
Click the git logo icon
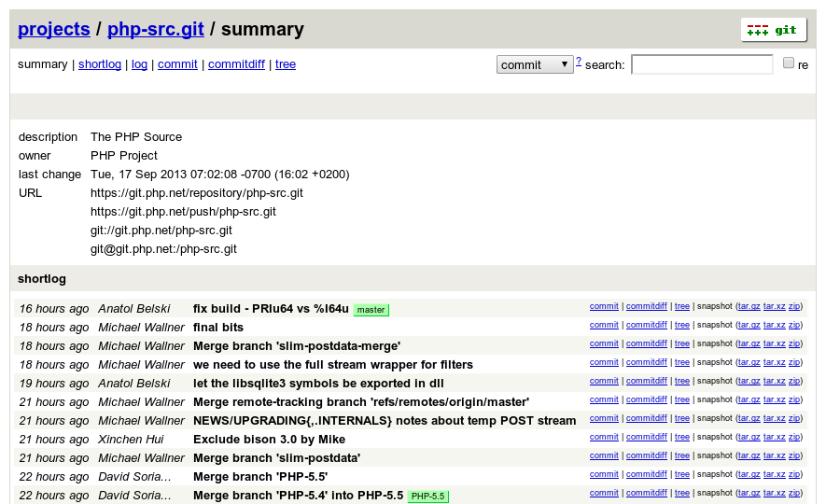tap(774, 30)
